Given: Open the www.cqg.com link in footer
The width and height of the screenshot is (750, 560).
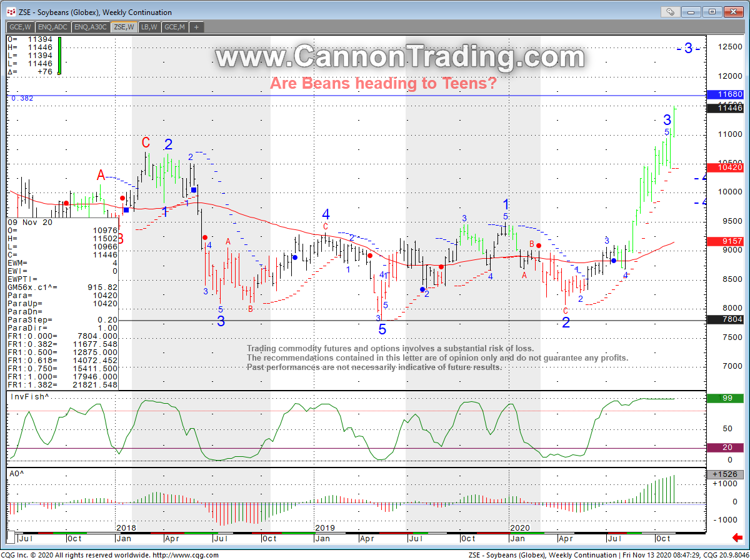Looking at the screenshot, I should 185,555.
